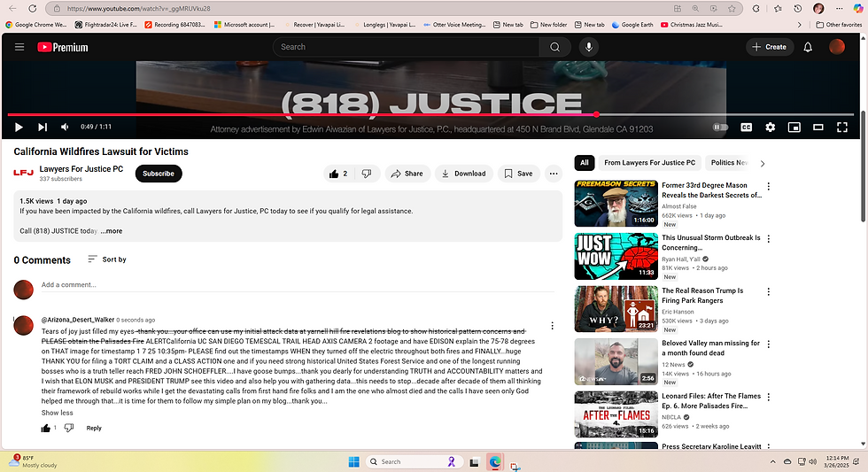Open Microsoft Edge on the taskbar
Screen dimensions: 868x472
tap(494, 461)
